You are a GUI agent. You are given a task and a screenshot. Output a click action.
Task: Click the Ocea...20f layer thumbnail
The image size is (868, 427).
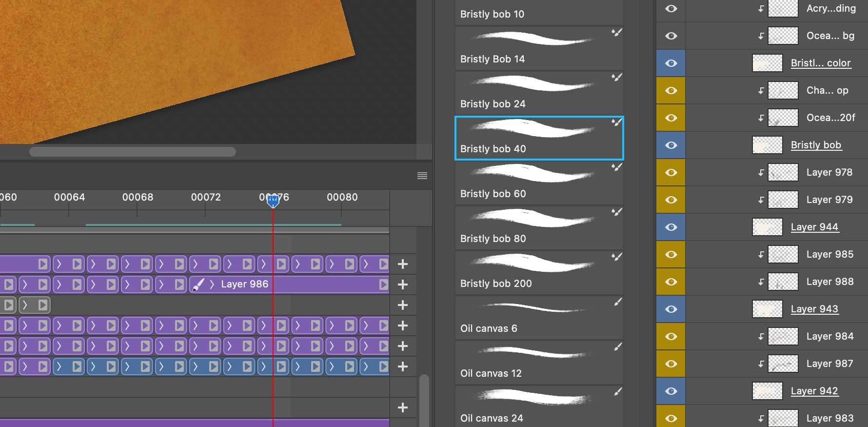pos(783,118)
